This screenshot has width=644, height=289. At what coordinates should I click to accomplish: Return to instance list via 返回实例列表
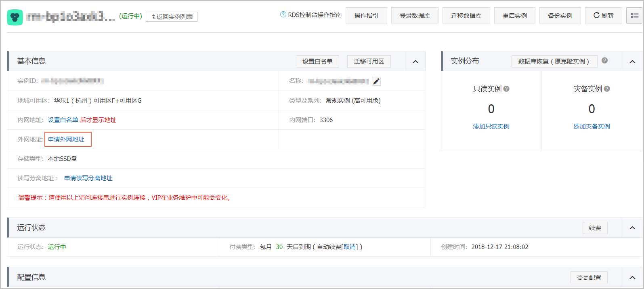[172, 17]
